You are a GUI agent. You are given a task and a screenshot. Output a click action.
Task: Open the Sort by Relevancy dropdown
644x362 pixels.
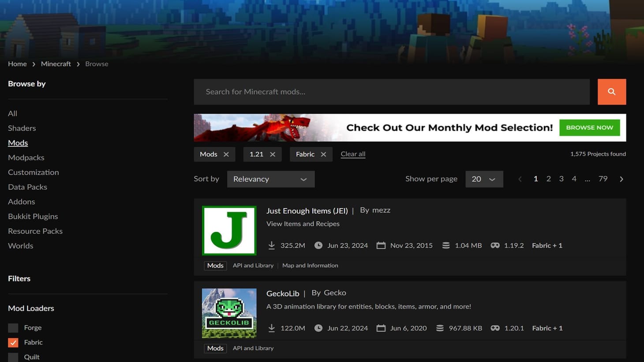(270, 179)
